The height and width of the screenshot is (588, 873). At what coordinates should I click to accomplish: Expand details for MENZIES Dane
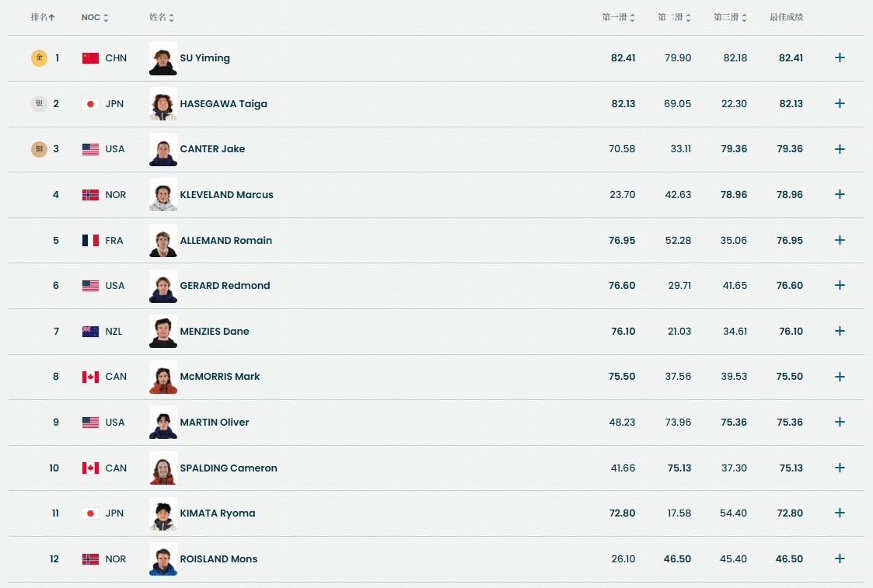(840, 331)
